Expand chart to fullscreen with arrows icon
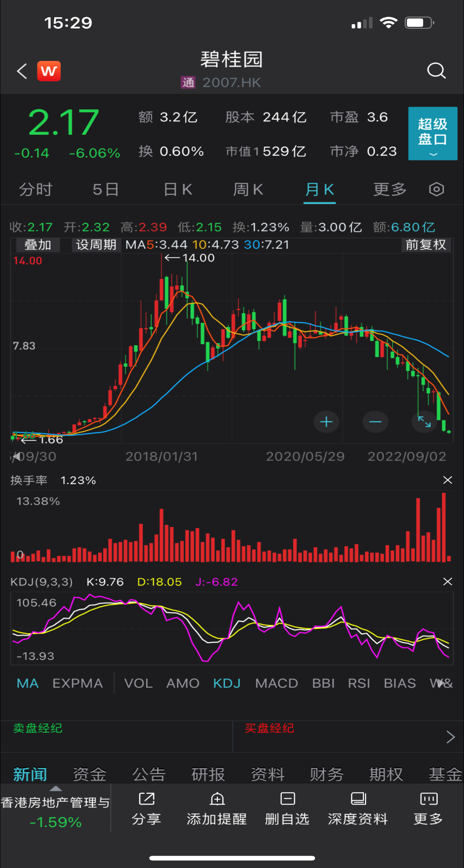The image size is (464, 868). coord(424,422)
